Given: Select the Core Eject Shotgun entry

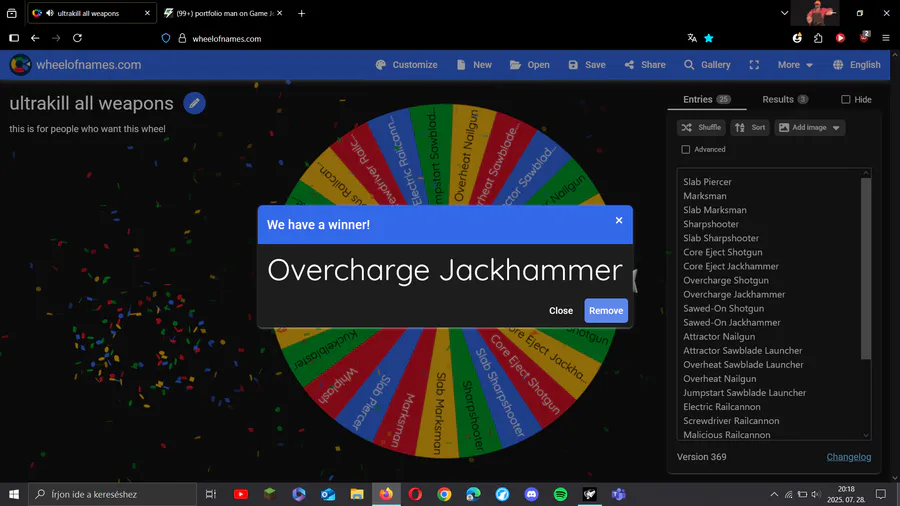Looking at the screenshot, I should (723, 252).
